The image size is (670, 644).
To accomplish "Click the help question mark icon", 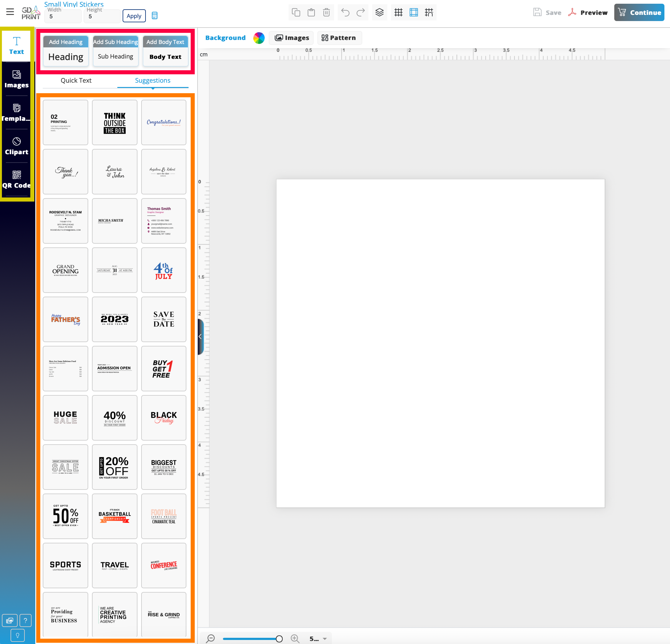I will point(25,620).
